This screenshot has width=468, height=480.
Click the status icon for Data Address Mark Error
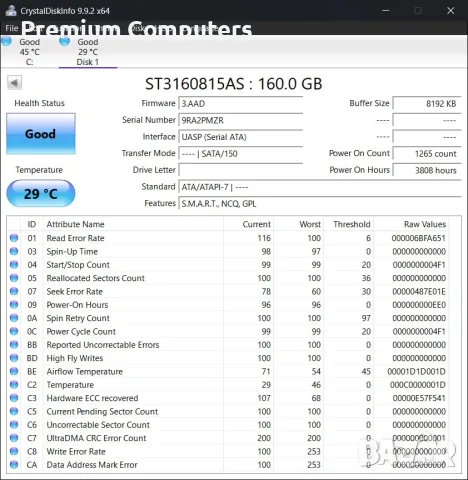point(14,464)
